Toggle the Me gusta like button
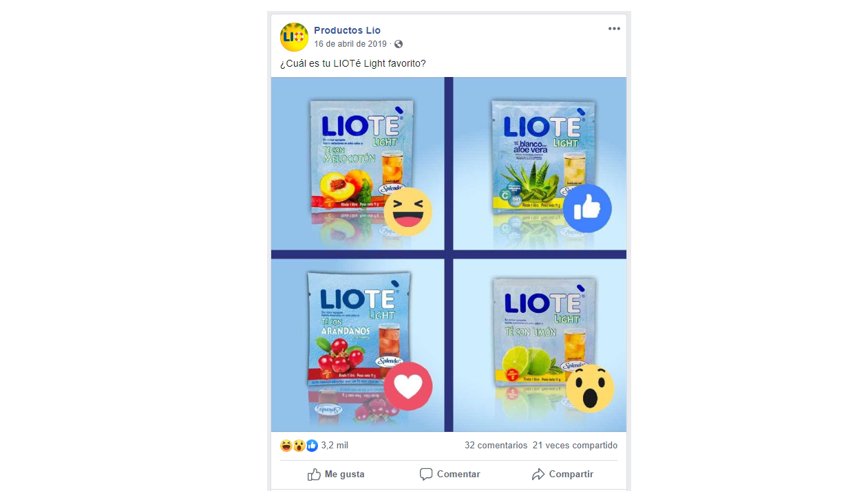The width and height of the screenshot is (868, 502). (336, 474)
